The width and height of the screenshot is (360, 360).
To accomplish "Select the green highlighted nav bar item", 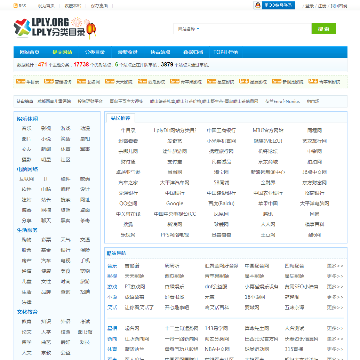I will 62,52.
